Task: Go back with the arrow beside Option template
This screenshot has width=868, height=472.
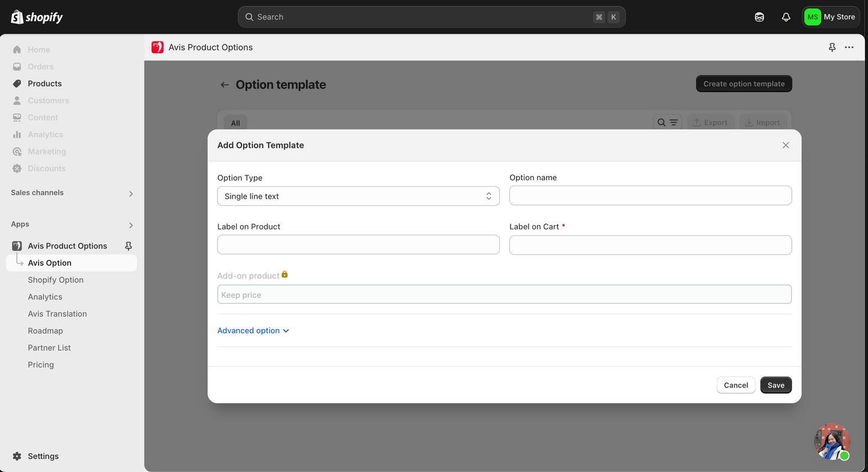Action: [225, 85]
